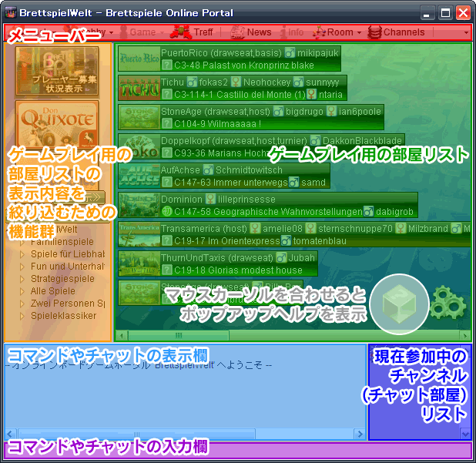Open the Room dropdown menu

[x=339, y=32]
